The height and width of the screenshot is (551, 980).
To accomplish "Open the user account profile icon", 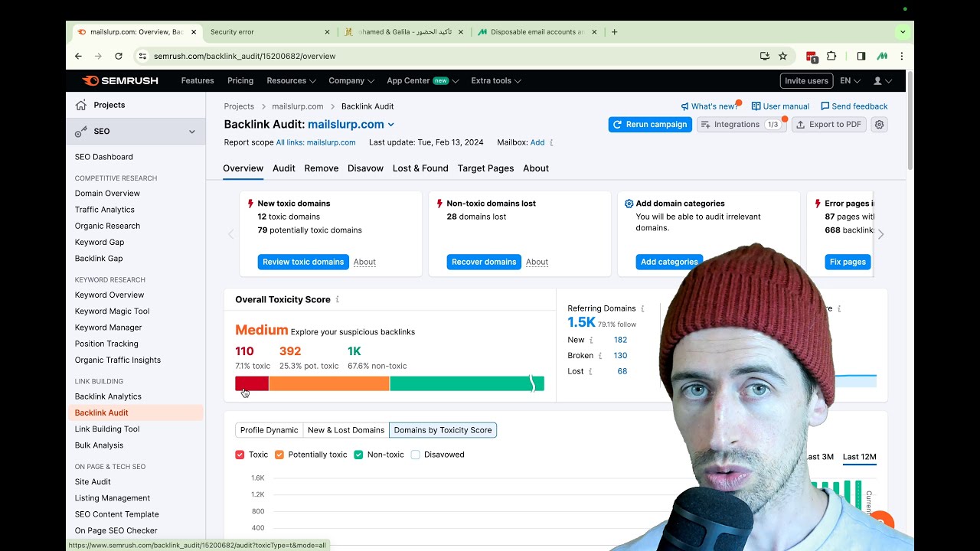I will (x=883, y=80).
